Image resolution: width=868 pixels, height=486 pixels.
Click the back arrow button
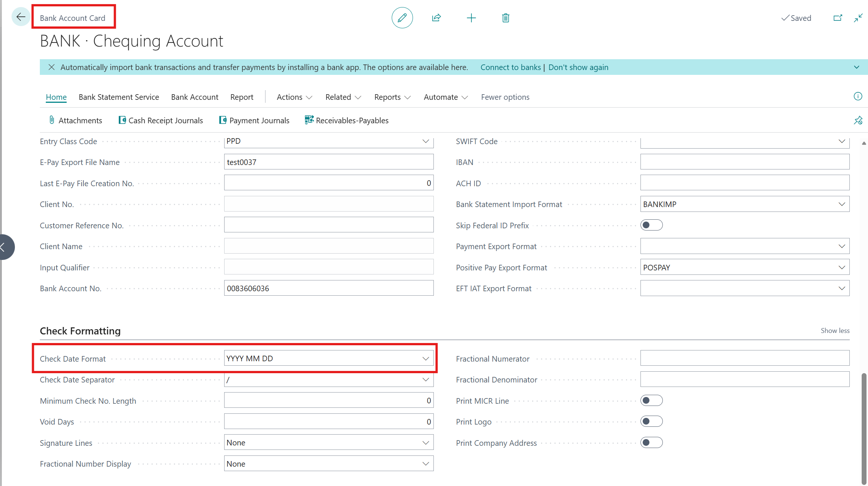21,17
